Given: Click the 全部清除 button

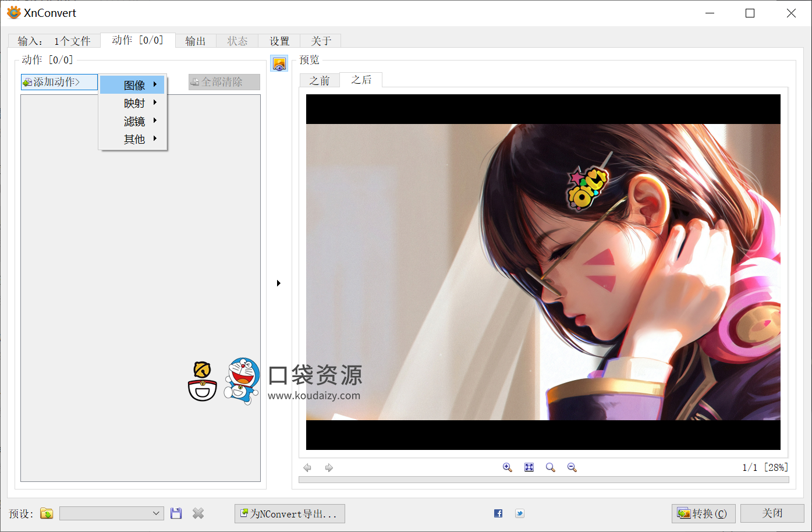Looking at the screenshot, I should 224,82.
